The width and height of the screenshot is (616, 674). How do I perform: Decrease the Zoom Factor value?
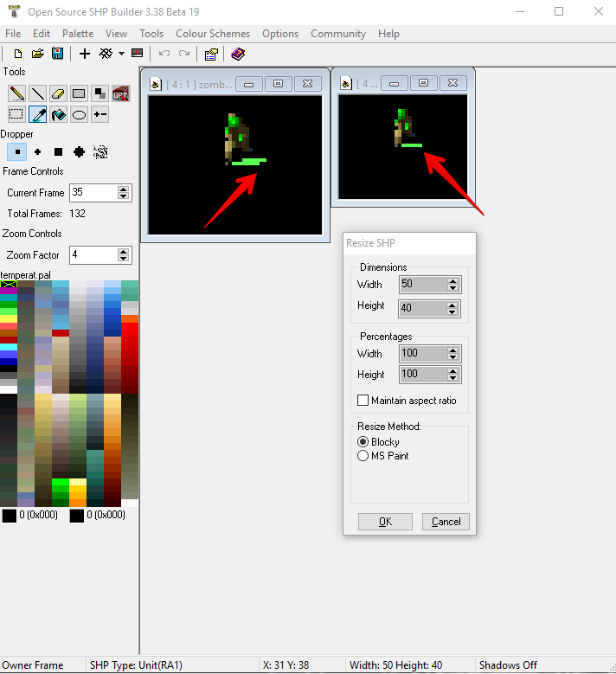(x=124, y=259)
